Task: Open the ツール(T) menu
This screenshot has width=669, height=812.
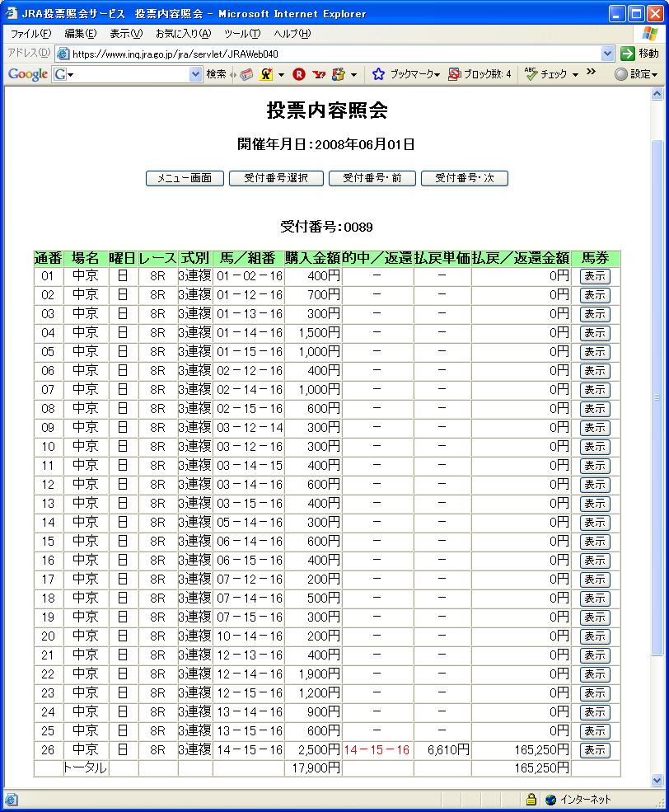Action: click(242, 34)
